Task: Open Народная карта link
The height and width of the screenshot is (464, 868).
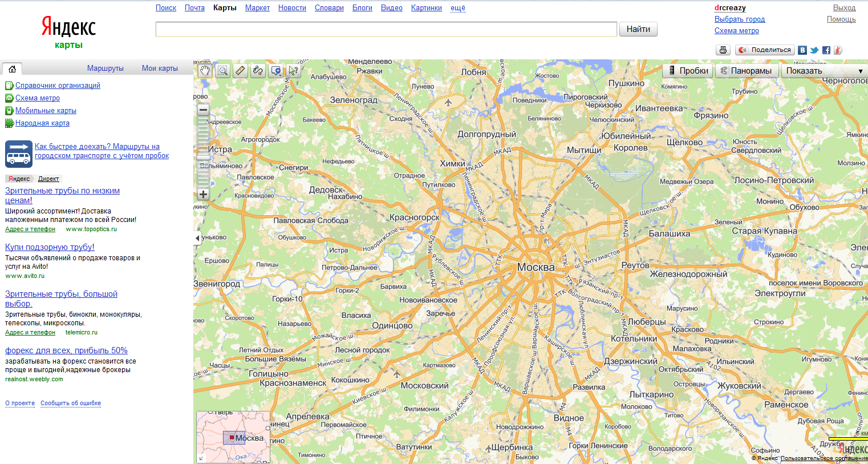Action: 42,123
